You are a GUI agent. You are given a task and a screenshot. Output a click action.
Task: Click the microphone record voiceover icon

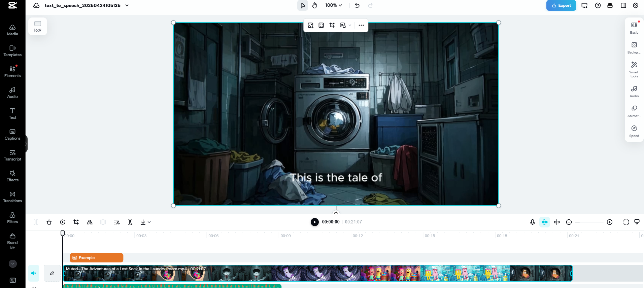point(533,222)
